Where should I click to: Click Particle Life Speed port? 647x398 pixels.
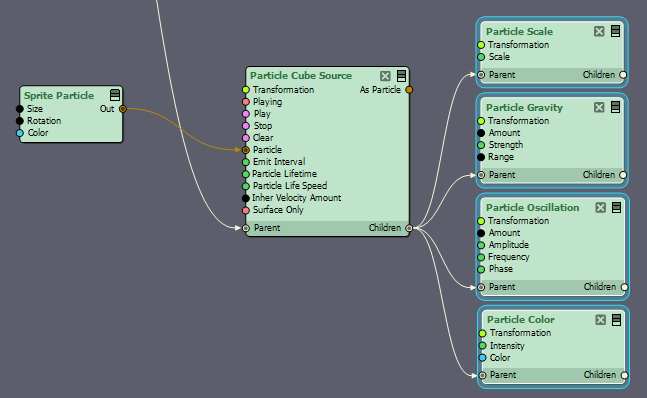246,186
